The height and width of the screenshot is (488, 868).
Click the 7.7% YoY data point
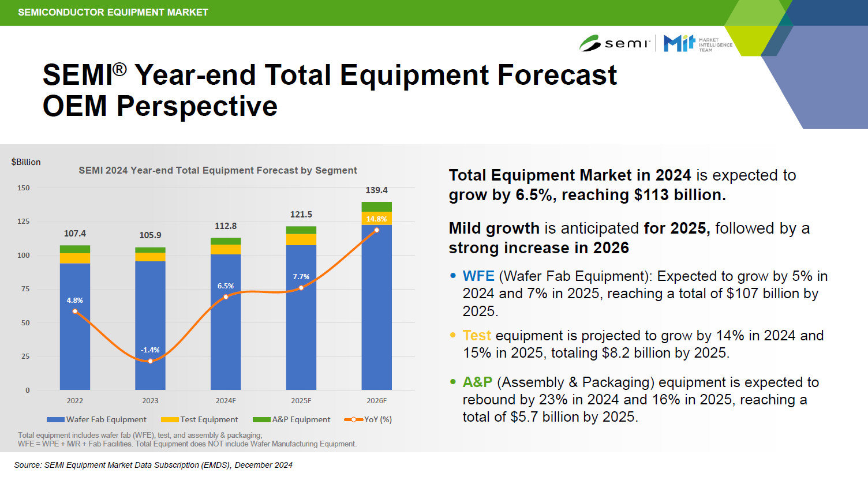click(301, 287)
